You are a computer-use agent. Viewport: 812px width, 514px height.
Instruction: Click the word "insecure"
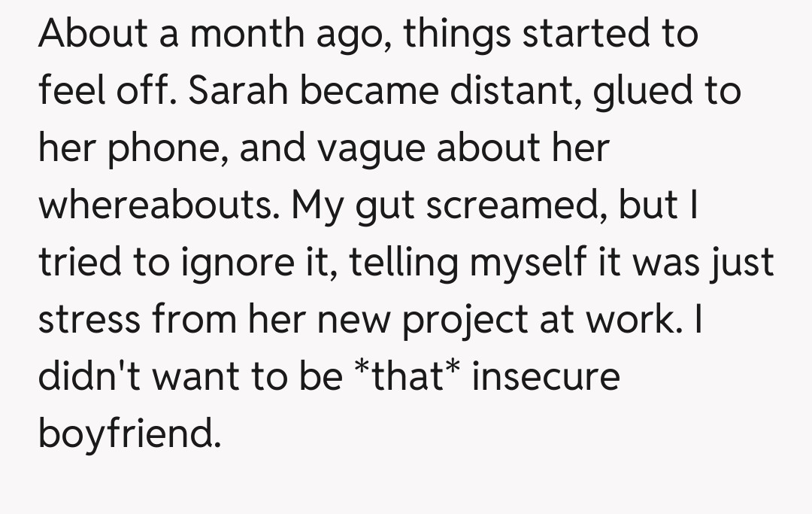click(546, 376)
